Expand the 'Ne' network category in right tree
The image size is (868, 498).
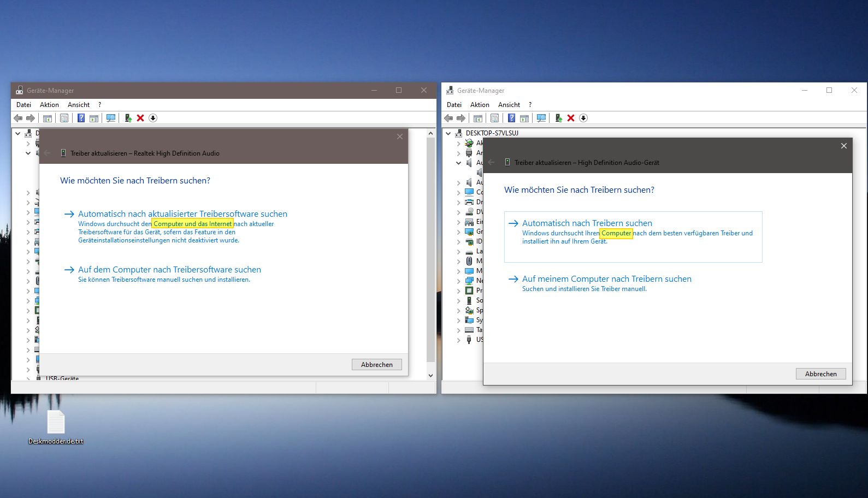coord(459,281)
